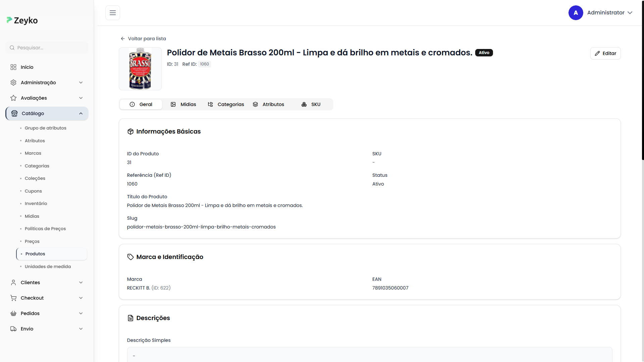644x362 pixels.
Task: Click the Checkout cart icon
Action: coord(13,298)
